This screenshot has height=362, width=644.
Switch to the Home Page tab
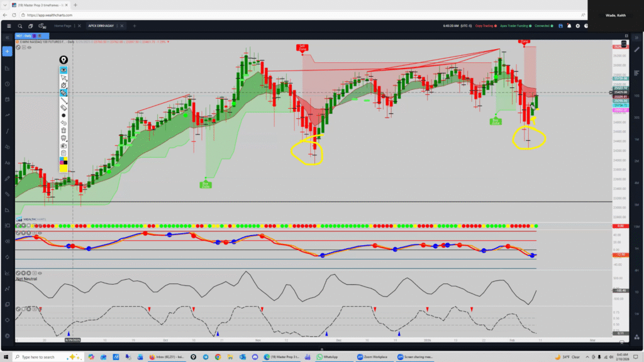(63, 26)
